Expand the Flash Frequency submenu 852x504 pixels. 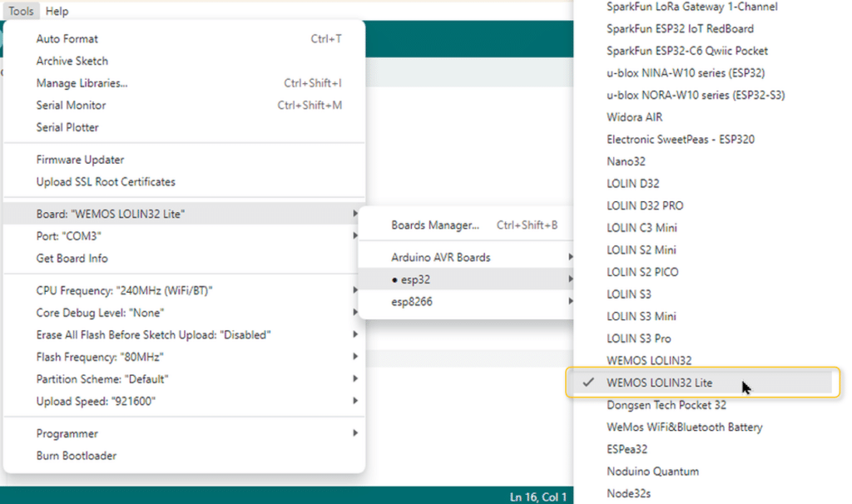(x=184, y=358)
